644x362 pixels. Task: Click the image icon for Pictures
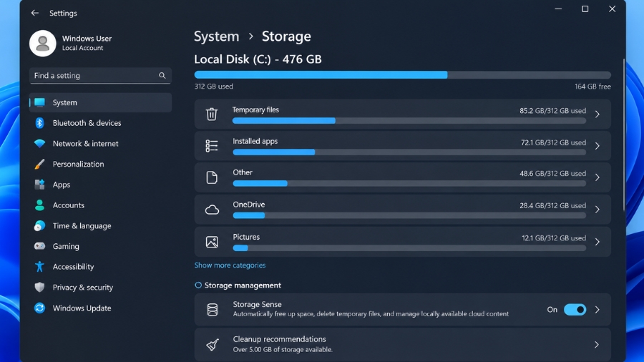(x=212, y=242)
